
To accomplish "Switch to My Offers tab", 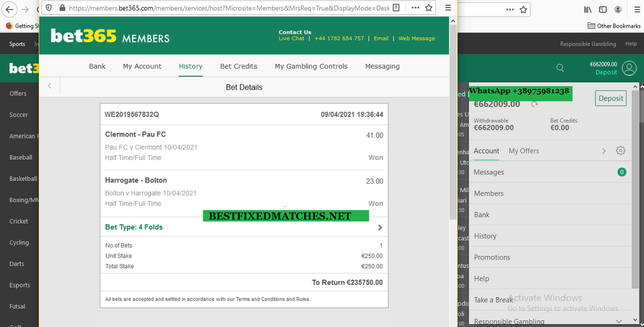I will [x=524, y=151].
